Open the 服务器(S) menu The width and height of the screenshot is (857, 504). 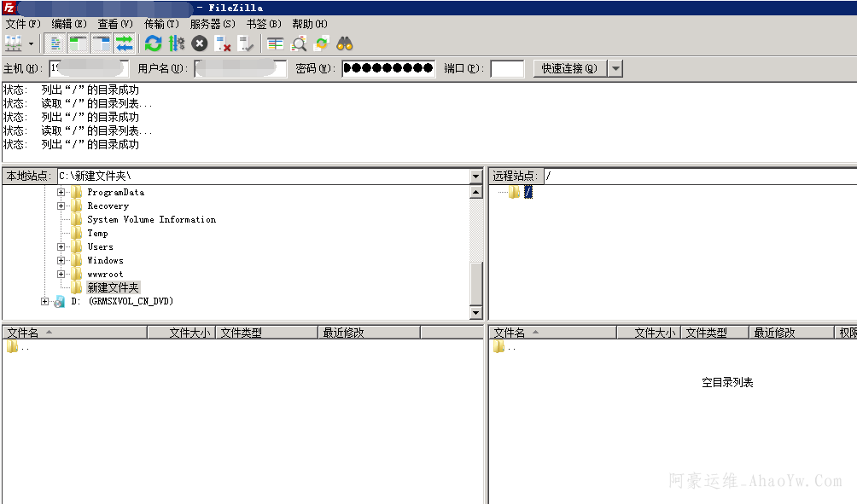(x=213, y=24)
